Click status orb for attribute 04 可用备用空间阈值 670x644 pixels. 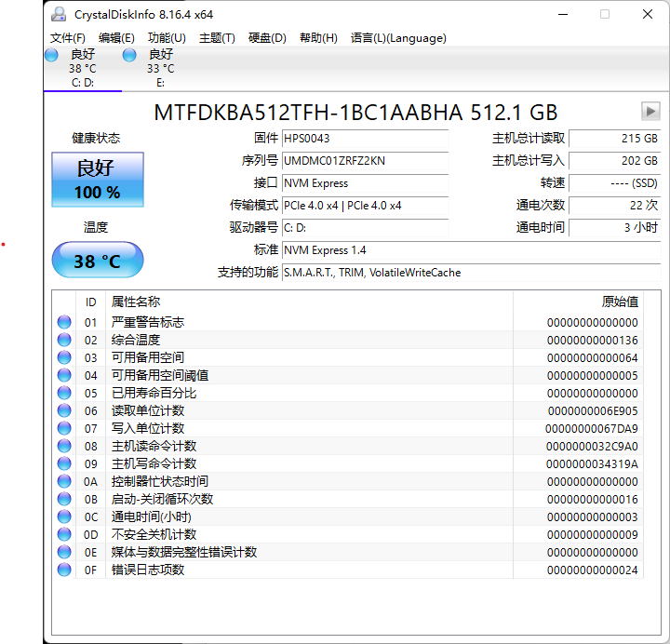64,375
